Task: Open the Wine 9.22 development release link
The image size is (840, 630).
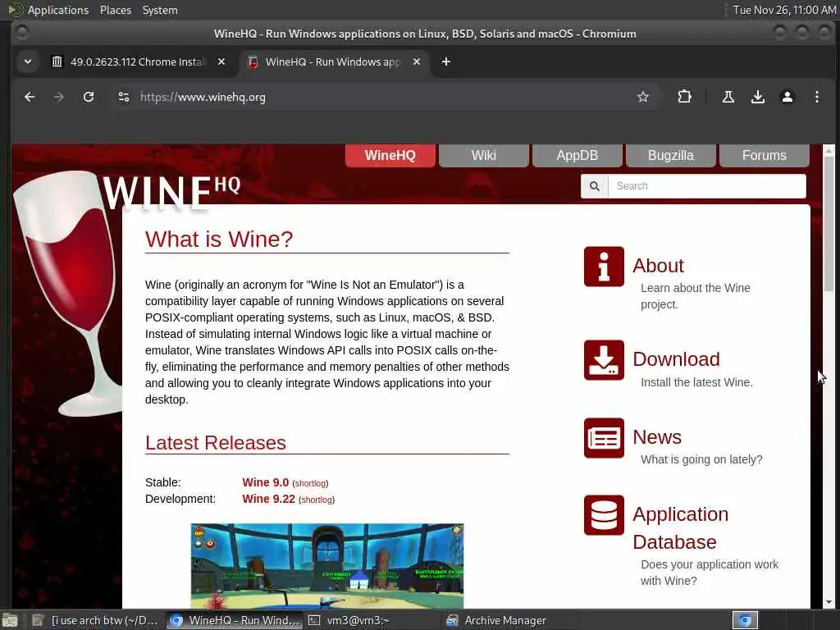Action: [x=268, y=499]
